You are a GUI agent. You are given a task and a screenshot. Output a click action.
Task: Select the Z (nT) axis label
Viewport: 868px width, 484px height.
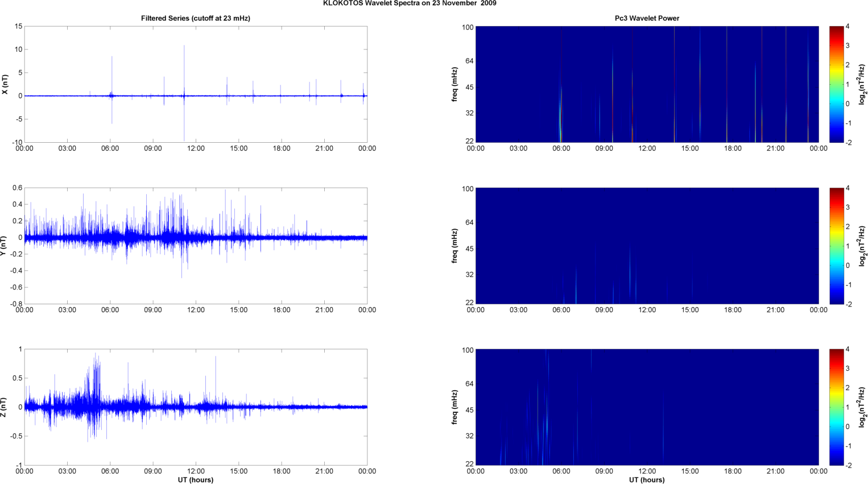click(5, 407)
